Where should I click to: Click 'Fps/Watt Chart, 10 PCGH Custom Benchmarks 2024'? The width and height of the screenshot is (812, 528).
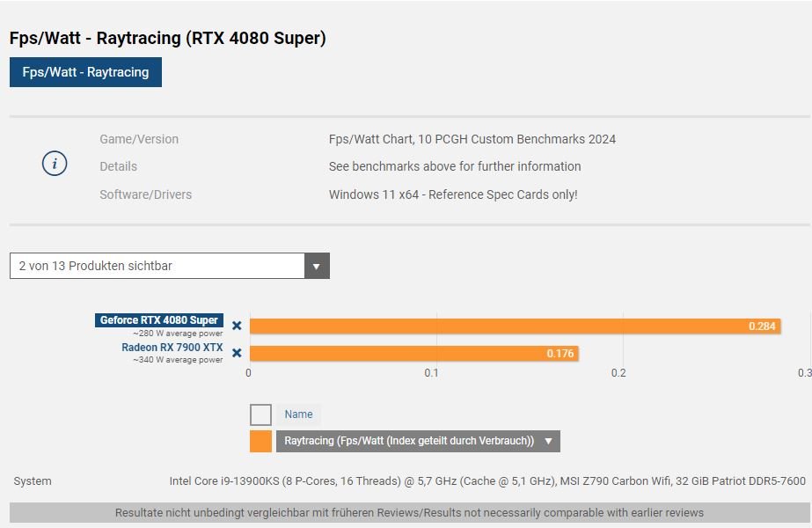pyautogui.click(x=472, y=139)
